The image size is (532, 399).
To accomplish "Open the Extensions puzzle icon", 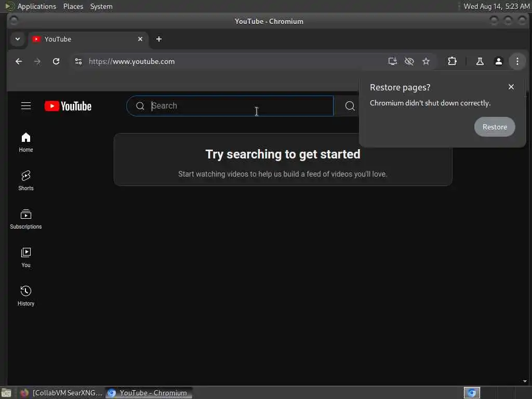I will (x=452, y=61).
